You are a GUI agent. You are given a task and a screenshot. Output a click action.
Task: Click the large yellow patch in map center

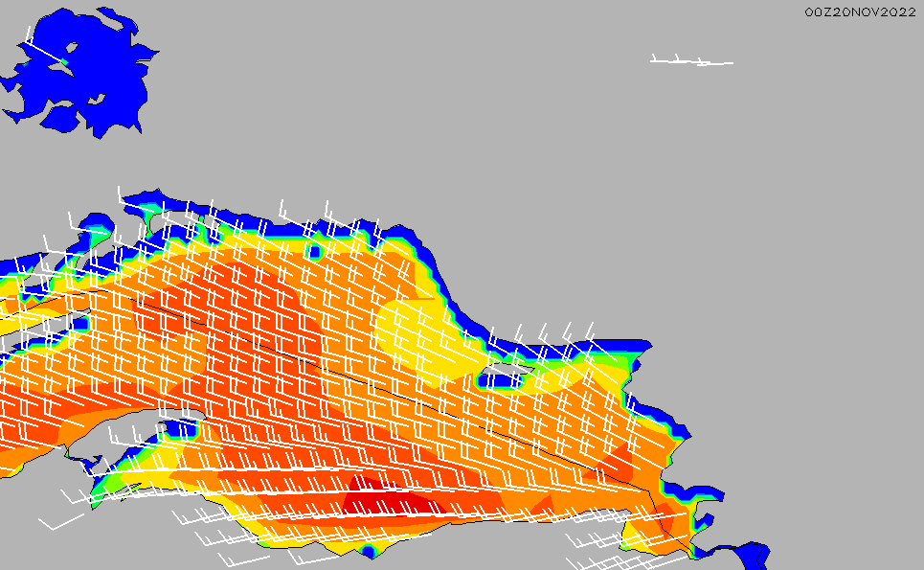[412, 331]
